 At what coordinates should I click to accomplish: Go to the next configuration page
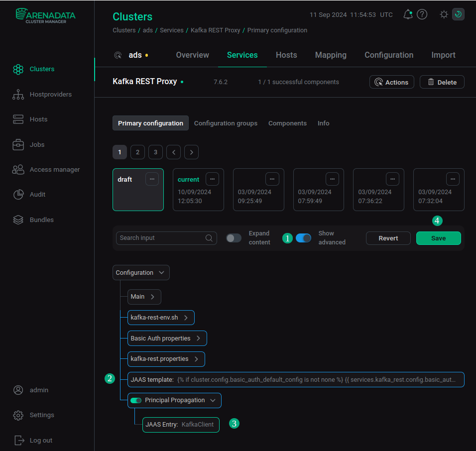tap(191, 152)
